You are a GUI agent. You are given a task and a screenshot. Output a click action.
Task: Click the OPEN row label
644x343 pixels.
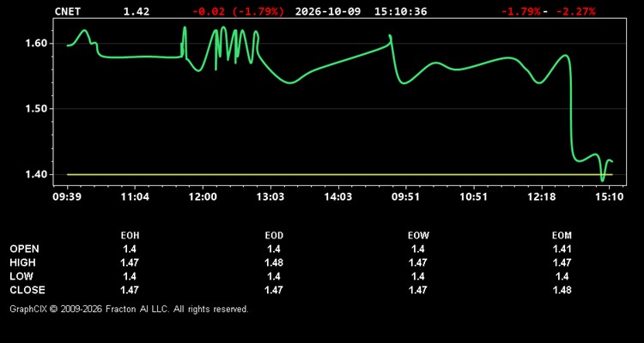25,249
